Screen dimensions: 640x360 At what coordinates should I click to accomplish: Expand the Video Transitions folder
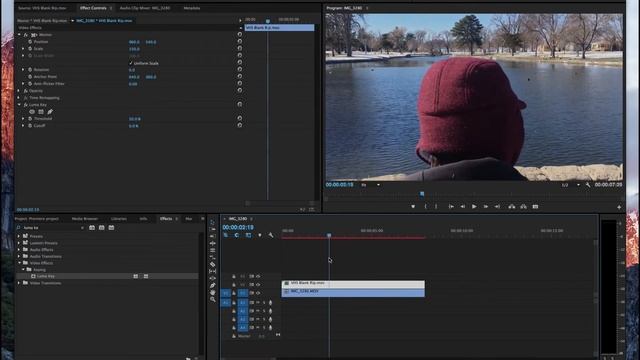[x=19, y=283]
